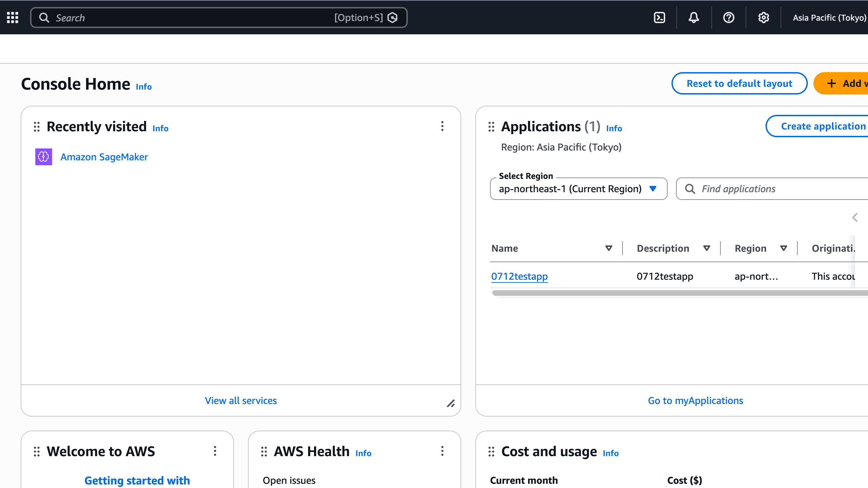This screenshot has height=488, width=868.
Task: Open the 0712testapp application link
Action: click(x=519, y=276)
